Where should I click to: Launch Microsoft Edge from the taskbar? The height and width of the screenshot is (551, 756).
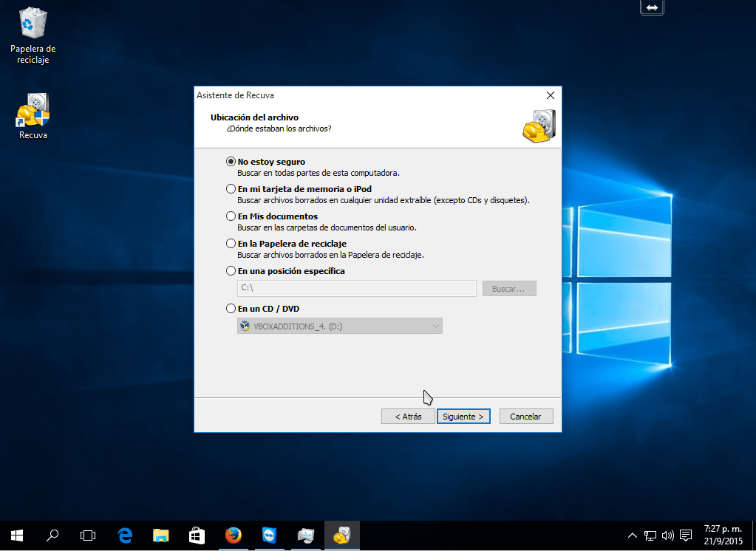tap(125, 535)
